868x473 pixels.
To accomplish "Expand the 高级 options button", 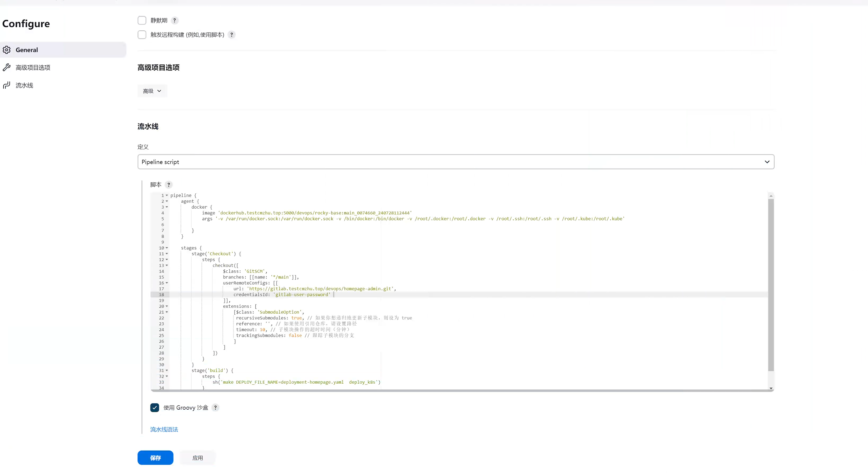I will pos(152,91).
